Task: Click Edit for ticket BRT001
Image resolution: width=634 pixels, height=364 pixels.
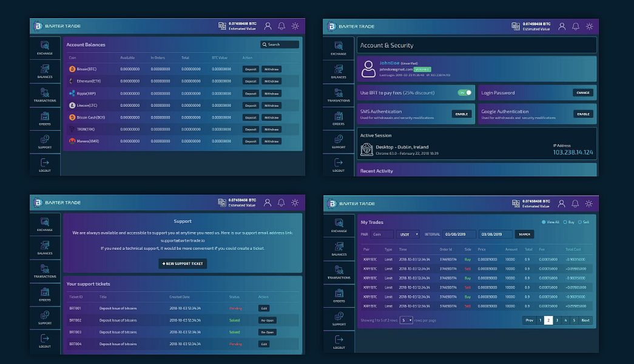Action: click(x=264, y=309)
